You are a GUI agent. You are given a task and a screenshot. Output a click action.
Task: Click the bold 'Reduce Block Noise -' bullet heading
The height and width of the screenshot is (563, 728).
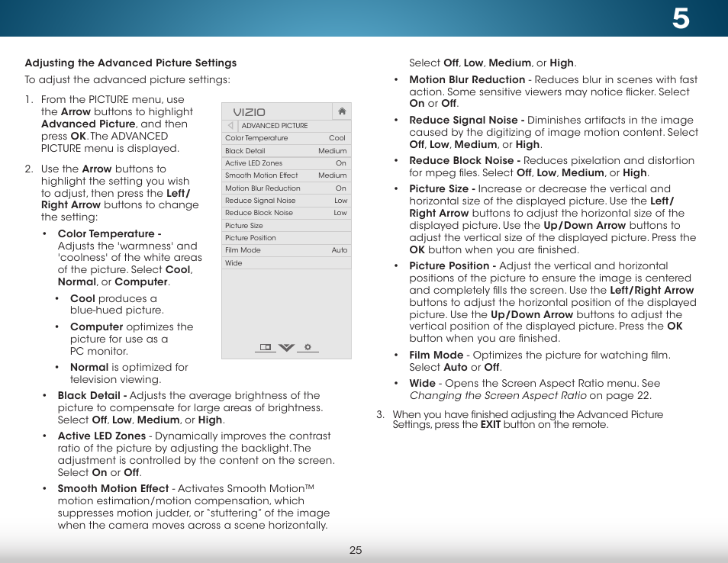tap(465, 160)
